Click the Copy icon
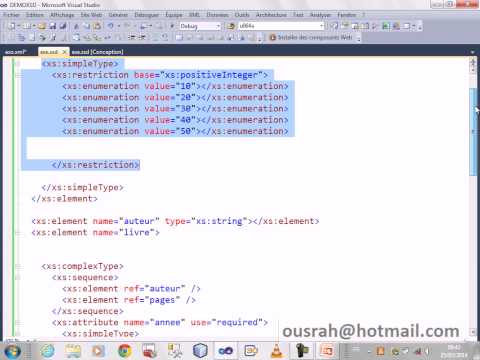This screenshot has height=360, width=480. (x=87, y=26)
